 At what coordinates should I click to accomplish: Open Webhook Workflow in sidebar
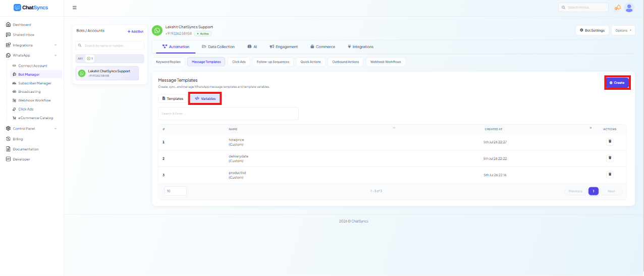[x=34, y=100]
